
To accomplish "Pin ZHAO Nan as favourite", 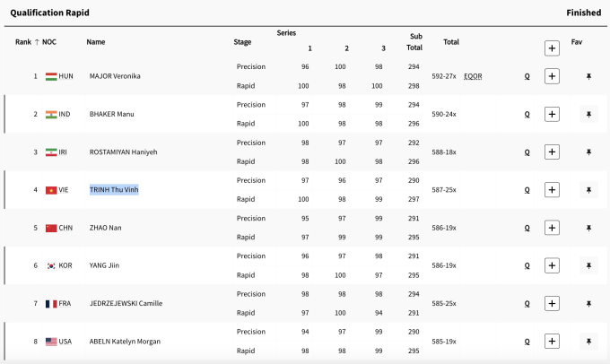I will point(588,228).
